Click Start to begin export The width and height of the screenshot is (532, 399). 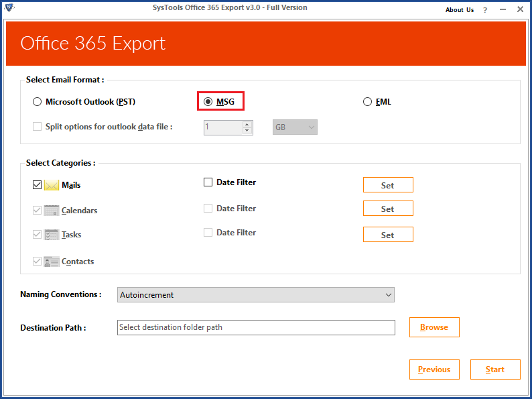495,369
